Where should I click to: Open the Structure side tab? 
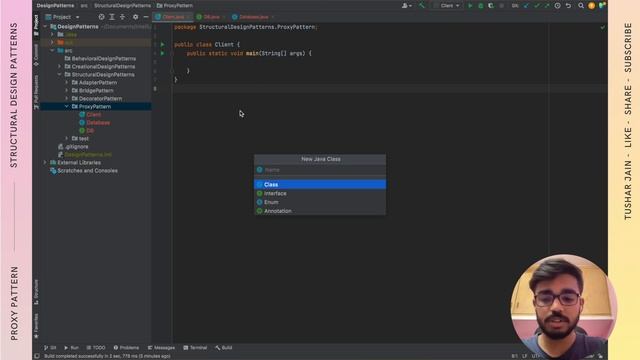pyautogui.click(x=36, y=292)
